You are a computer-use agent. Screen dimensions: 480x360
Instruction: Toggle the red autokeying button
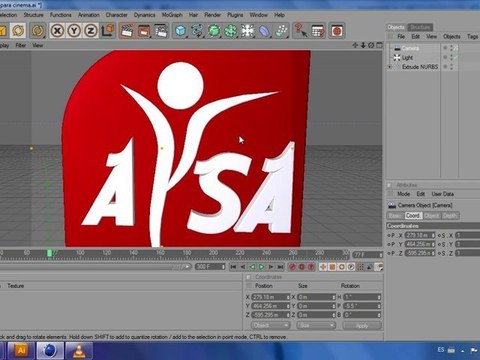click(x=302, y=267)
